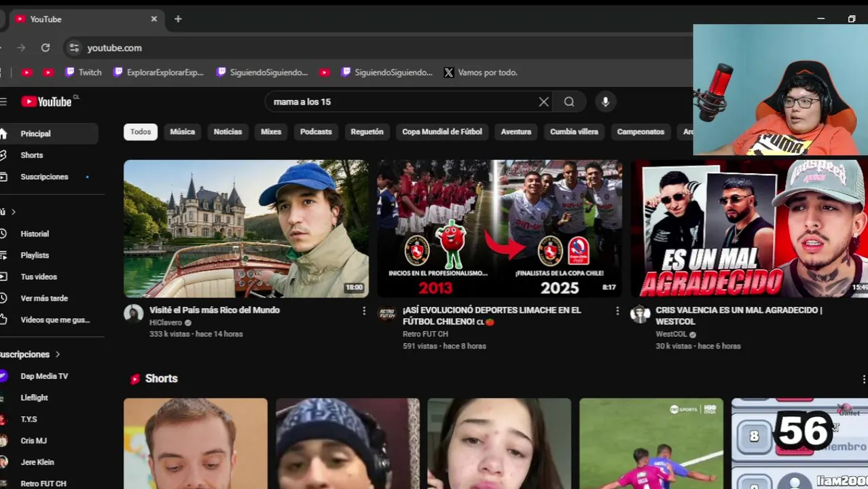This screenshot has width=868, height=489.
Task: Clear the search box with the X icon
Action: point(543,102)
